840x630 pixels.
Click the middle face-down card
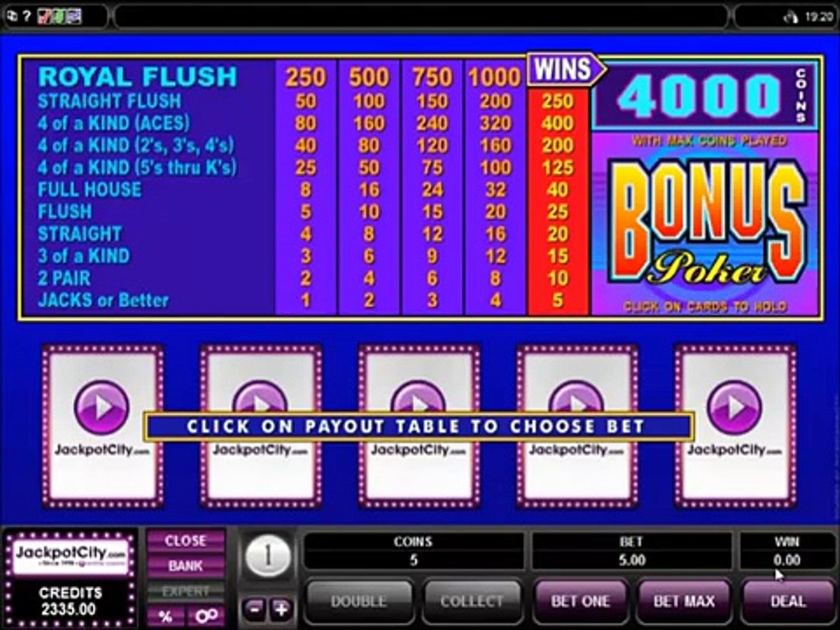(419, 426)
